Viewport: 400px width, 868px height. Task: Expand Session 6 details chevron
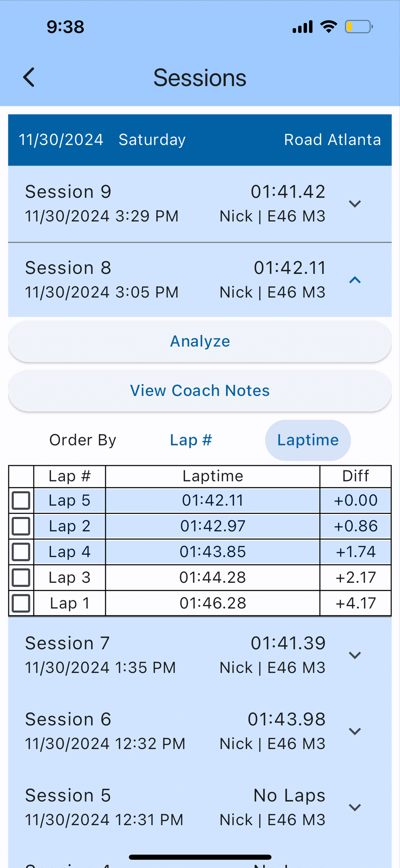click(x=355, y=732)
